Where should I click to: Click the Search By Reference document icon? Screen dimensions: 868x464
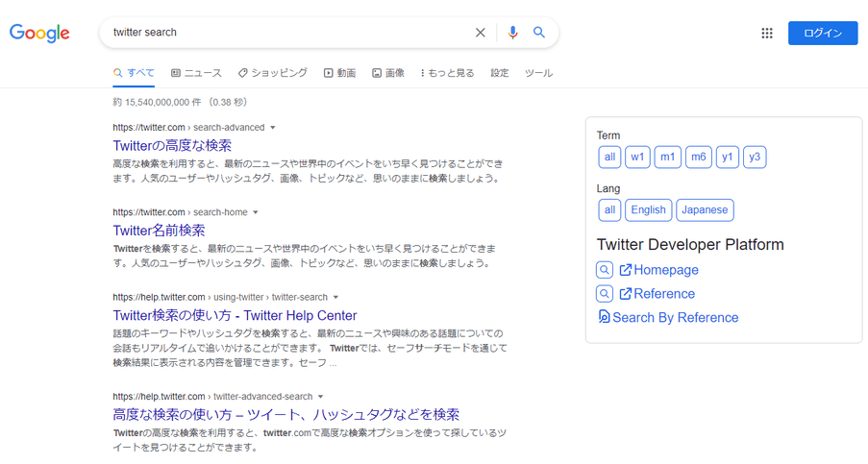tap(604, 317)
